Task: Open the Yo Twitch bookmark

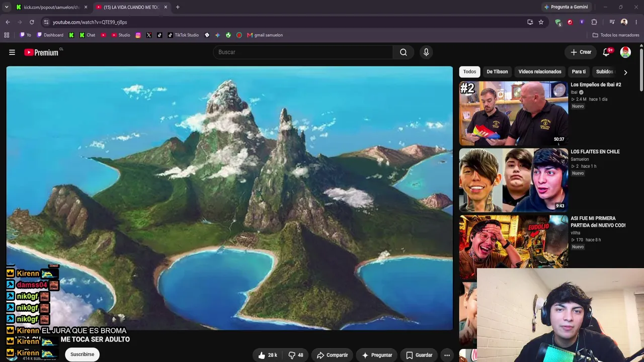Action: tap(25, 35)
